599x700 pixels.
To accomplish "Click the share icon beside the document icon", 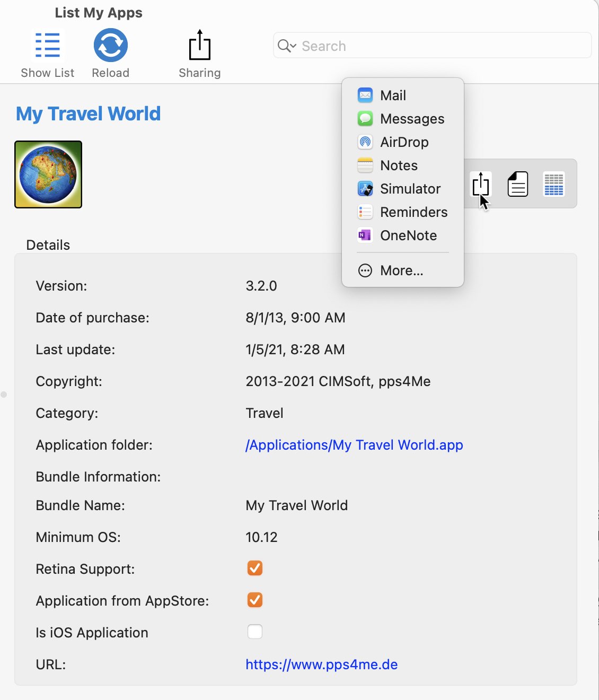I will point(481,184).
